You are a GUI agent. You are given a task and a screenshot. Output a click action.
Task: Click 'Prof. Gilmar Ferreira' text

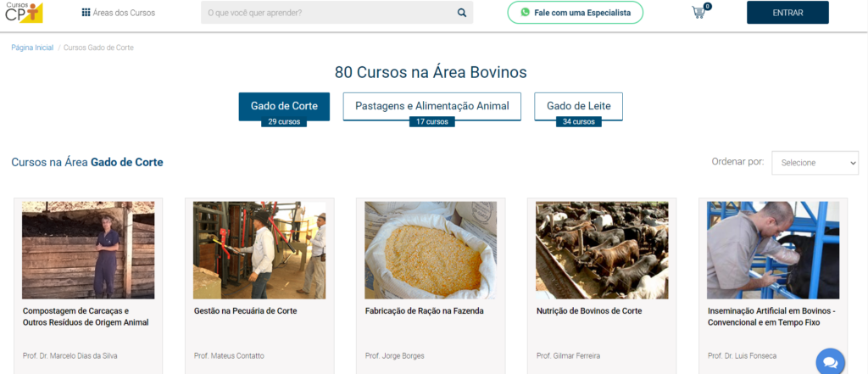568,355
